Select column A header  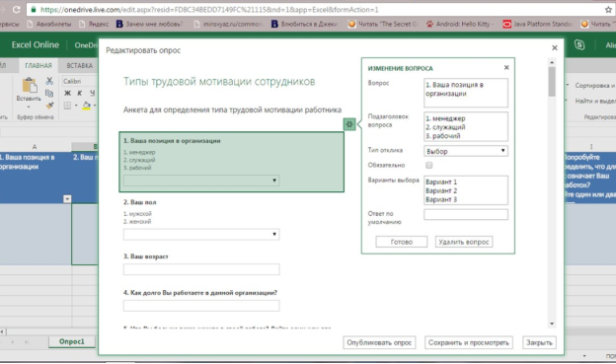click(x=35, y=147)
